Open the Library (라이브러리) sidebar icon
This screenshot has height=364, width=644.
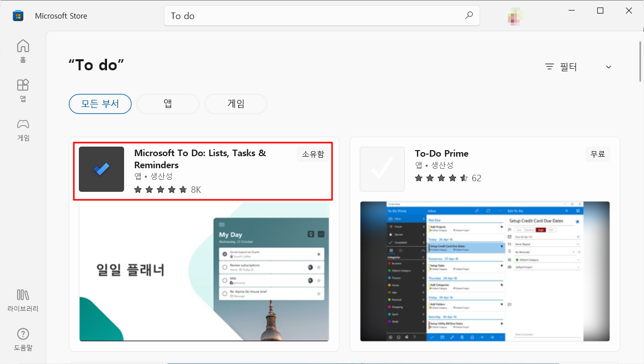23,300
